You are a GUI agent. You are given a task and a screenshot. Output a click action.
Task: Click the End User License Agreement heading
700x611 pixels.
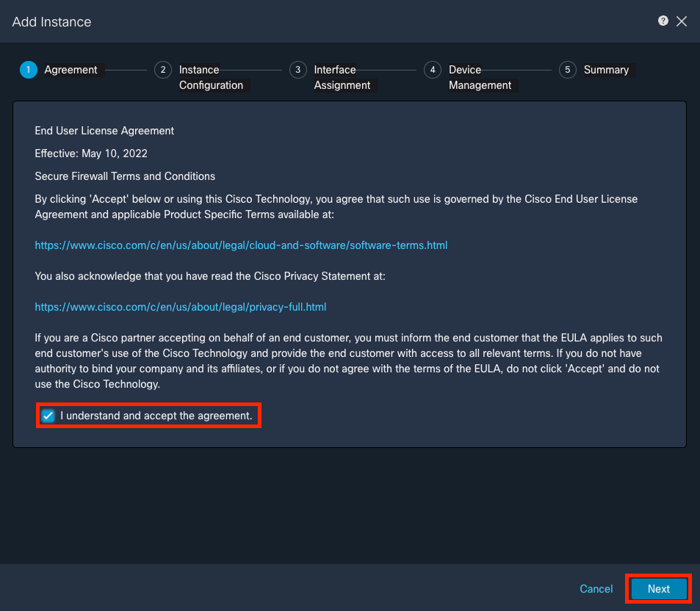(x=104, y=130)
